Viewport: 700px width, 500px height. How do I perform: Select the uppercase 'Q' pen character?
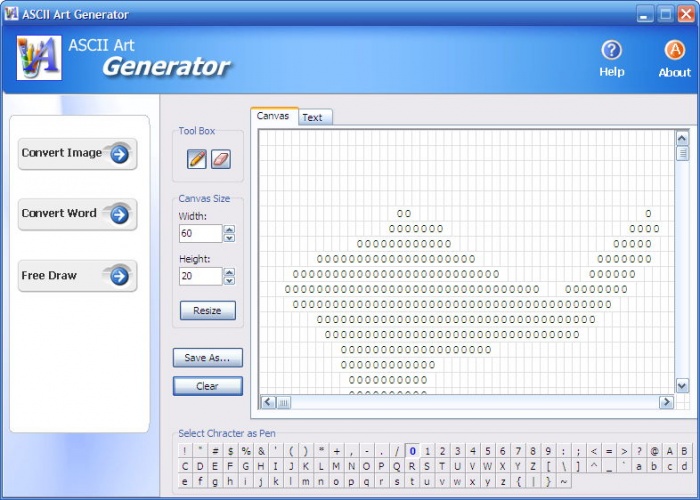[396, 467]
